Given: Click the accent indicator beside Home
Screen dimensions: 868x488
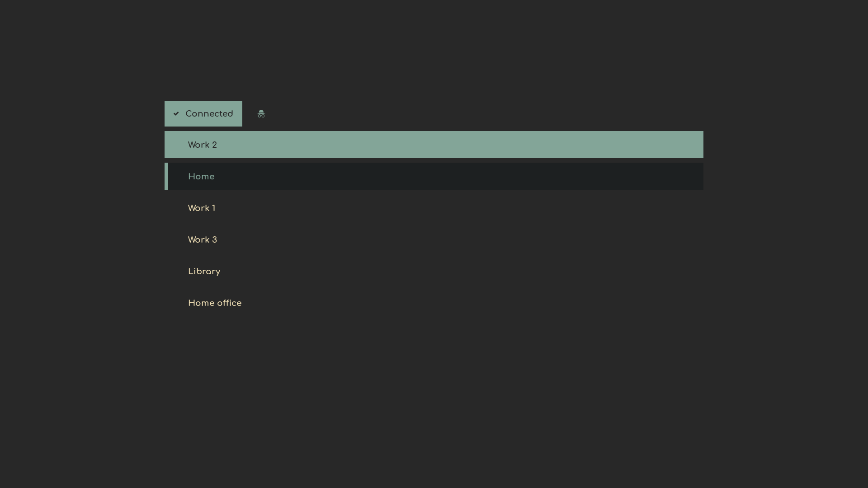Looking at the screenshot, I should coord(166,176).
